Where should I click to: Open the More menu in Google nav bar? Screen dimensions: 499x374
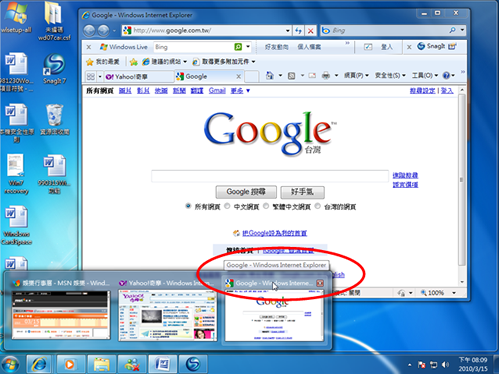coord(240,91)
